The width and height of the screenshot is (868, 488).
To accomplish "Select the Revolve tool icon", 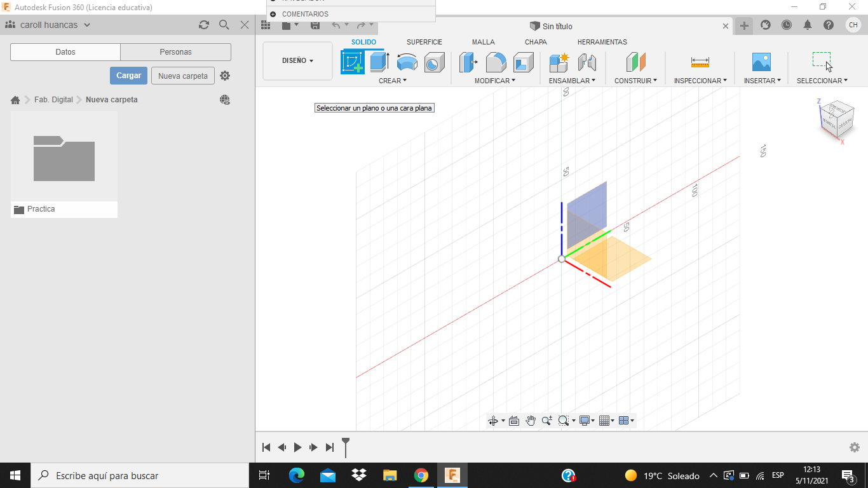I will point(407,62).
